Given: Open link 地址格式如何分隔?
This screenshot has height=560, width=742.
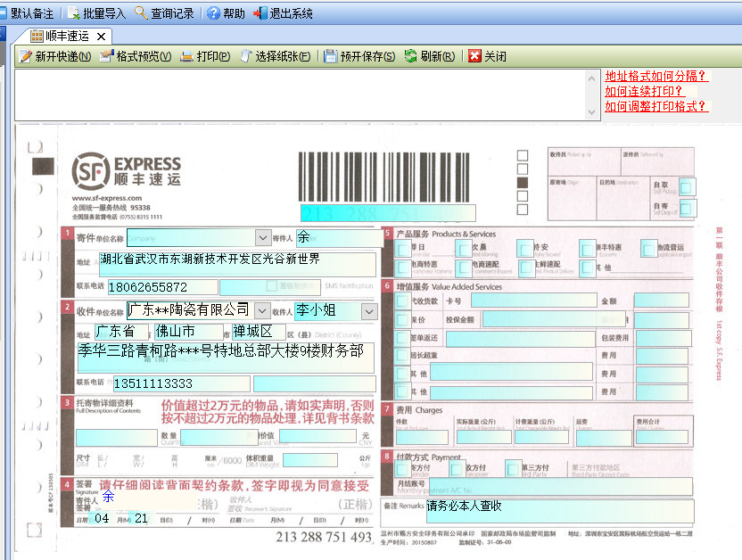Looking at the screenshot, I should (655, 76).
